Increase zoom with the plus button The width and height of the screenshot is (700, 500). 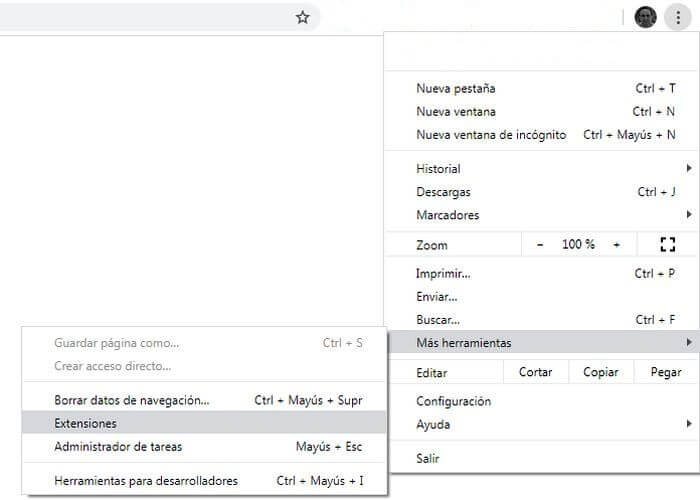point(617,245)
